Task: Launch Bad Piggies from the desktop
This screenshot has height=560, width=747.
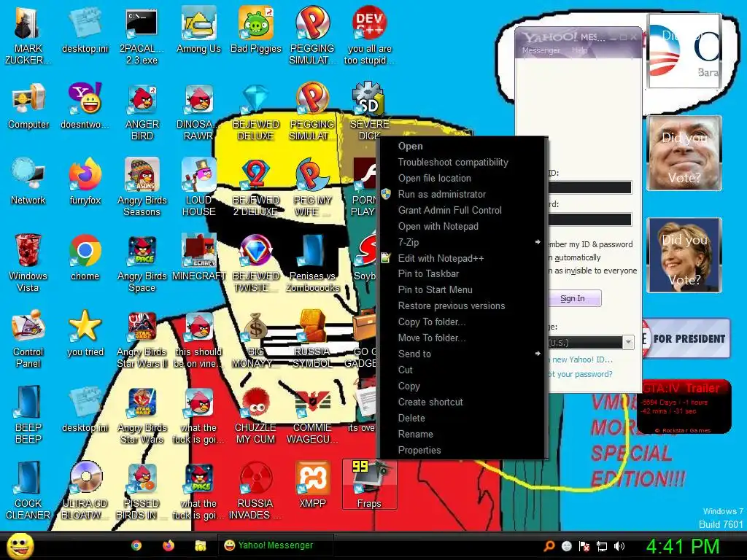Action: pos(256,31)
